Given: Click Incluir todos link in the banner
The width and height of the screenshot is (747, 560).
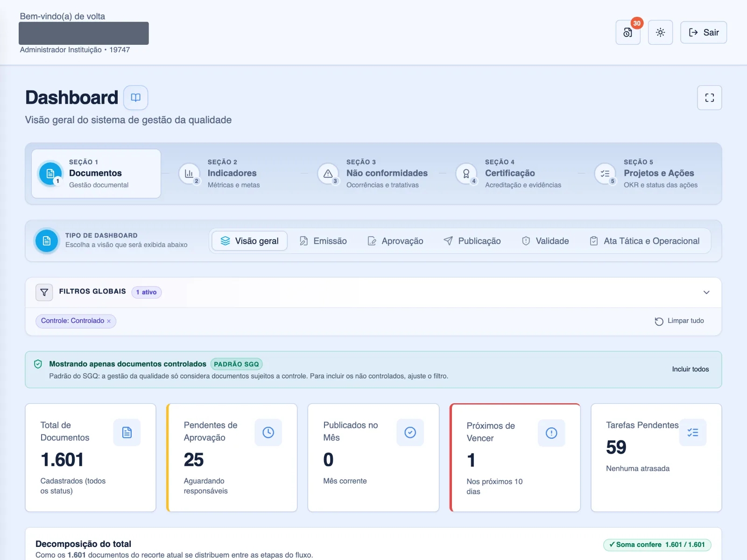Looking at the screenshot, I should coord(691,369).
